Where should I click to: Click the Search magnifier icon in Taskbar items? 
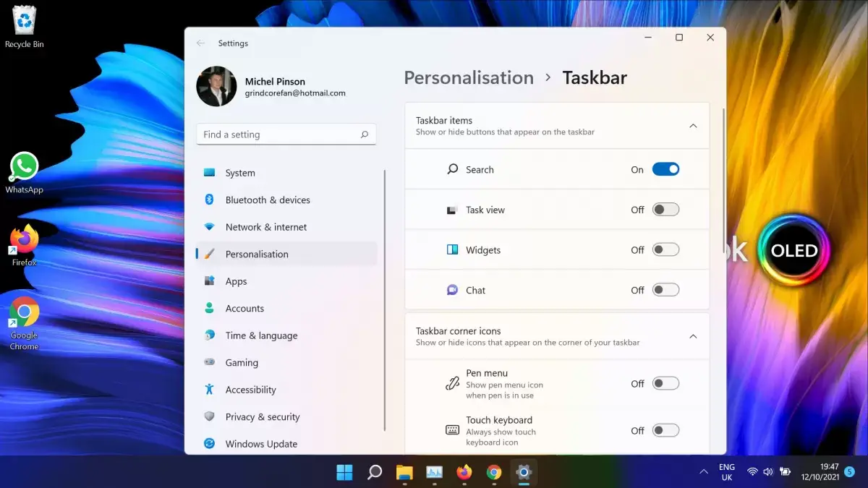(x=453, y=169)
